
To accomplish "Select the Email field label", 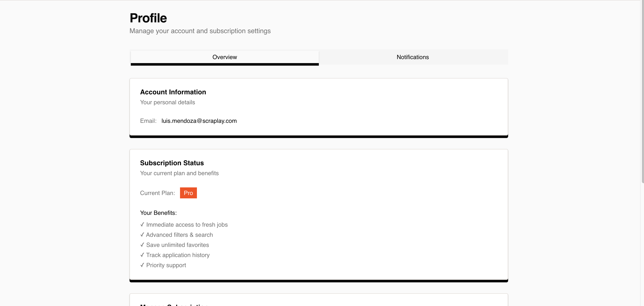I will click(x=148, y=121).
